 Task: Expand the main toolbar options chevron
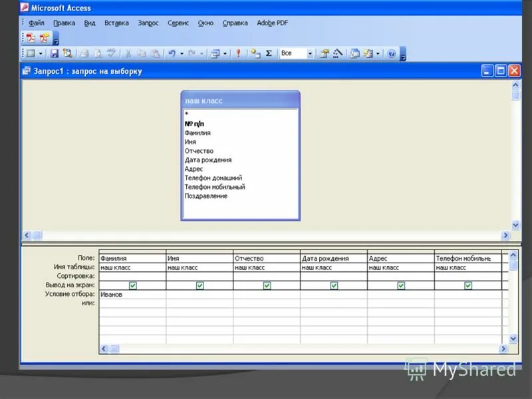403,54
